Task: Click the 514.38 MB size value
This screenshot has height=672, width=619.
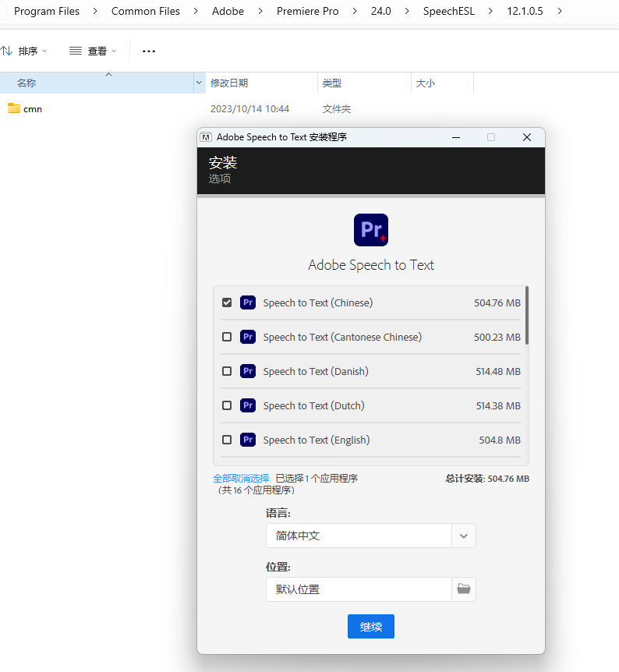Action: coord(498,405)
